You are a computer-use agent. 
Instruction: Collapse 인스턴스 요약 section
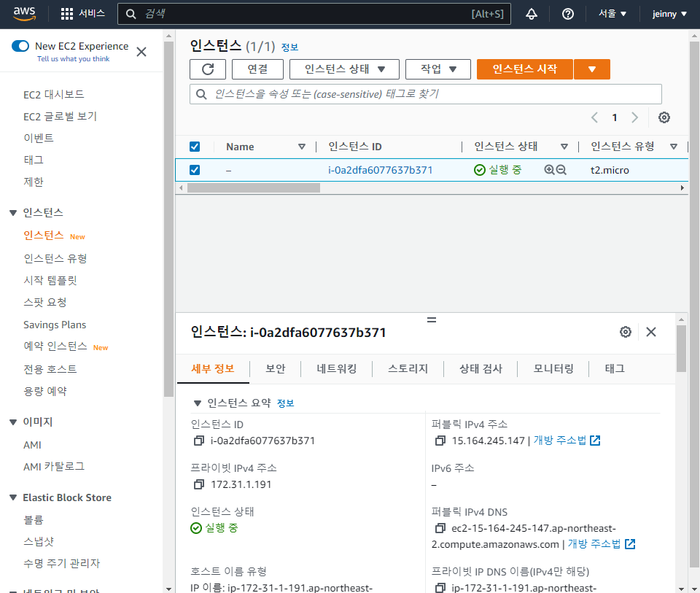click(x=198, y=403)
